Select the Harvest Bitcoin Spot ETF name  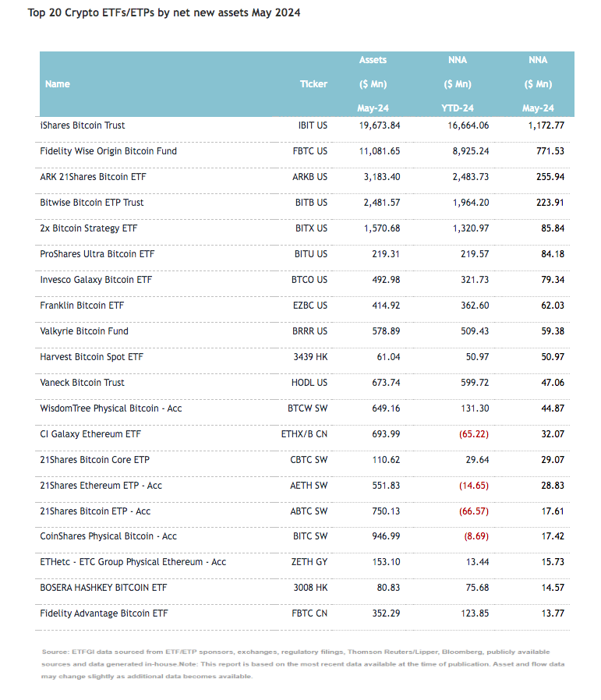91,357
